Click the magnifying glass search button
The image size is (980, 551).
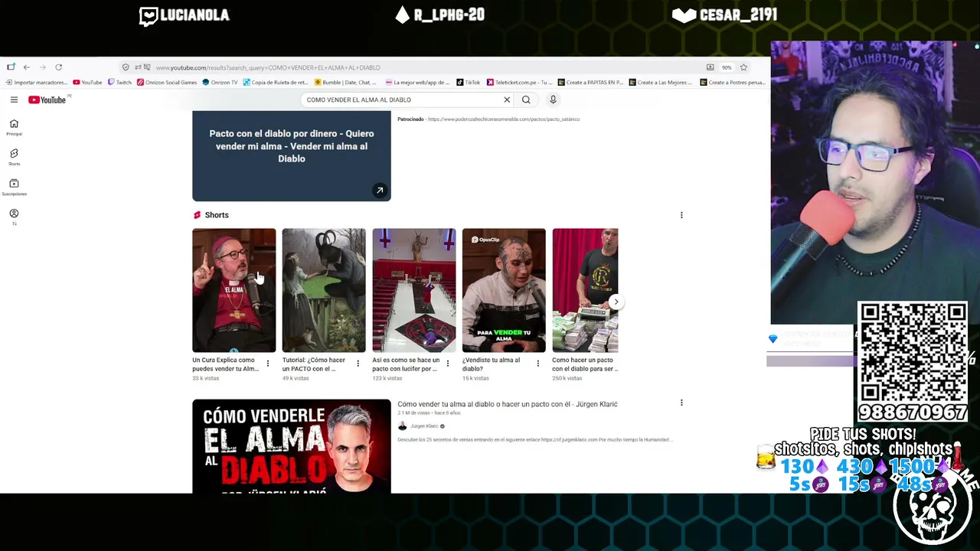click(526, 99)
